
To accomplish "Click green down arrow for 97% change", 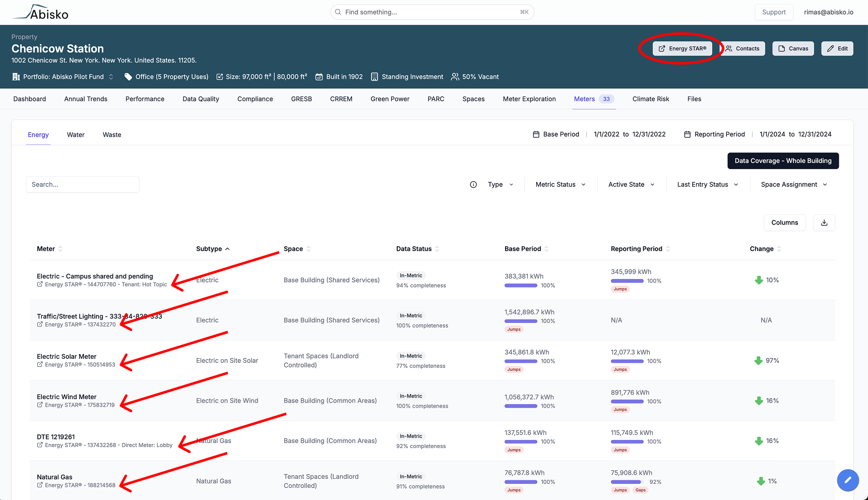I will pos(759,360).
